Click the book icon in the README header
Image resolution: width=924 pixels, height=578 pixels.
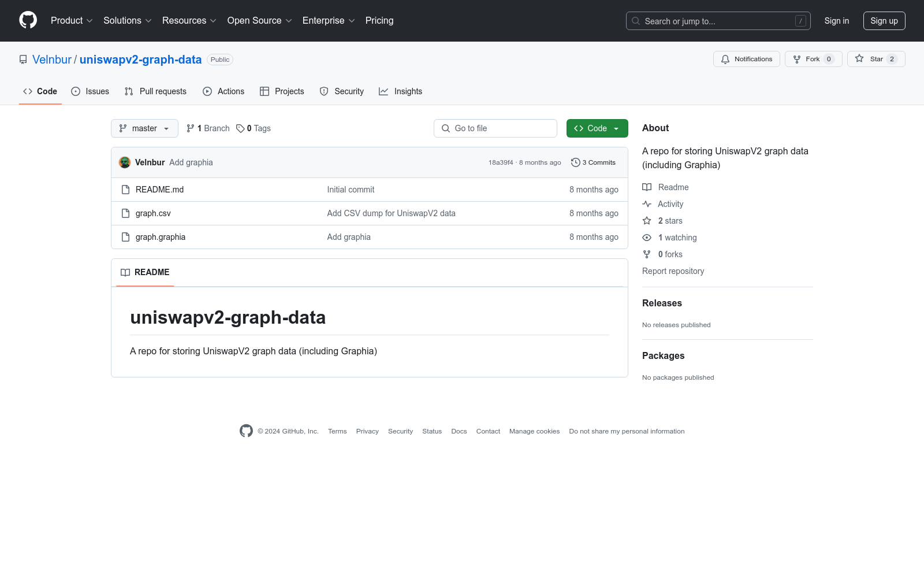(x=125, y=272)
